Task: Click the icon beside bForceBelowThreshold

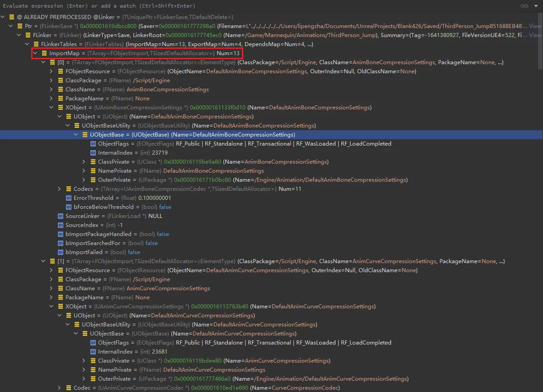Action: pyautogui.click(x=69, y=207)
